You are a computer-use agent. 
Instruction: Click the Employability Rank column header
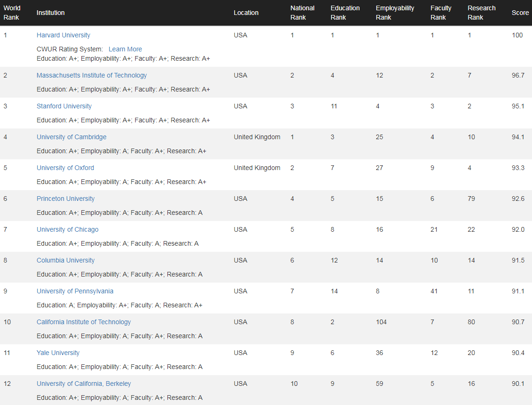tap(395, 13)
